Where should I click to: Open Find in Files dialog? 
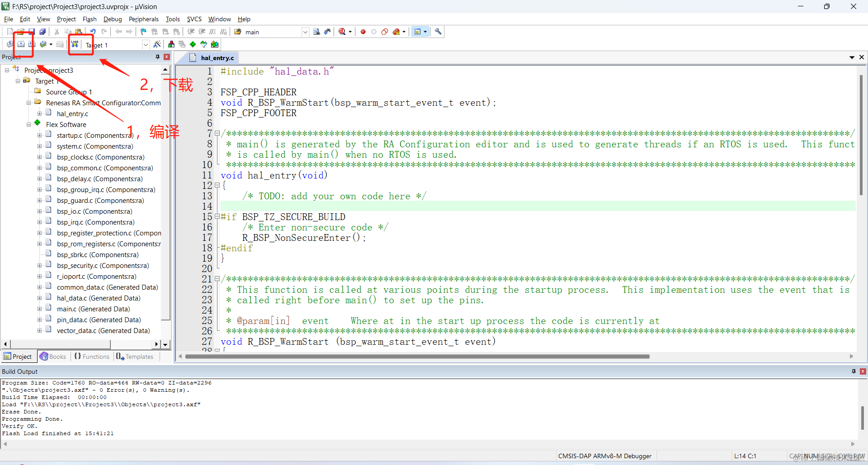click(x=238, y=32)
